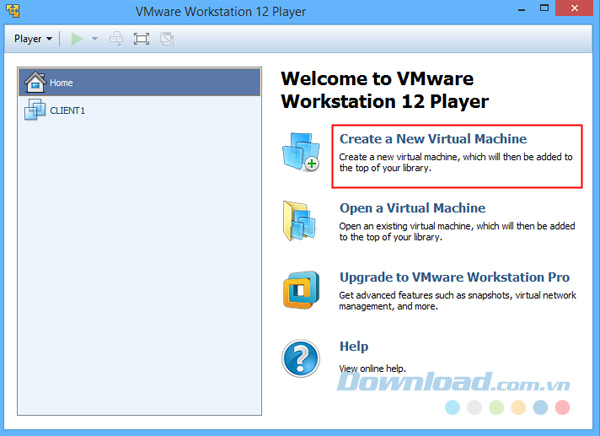The height and width of the screenshot is (436, 600).
Task: Enter full screen mode via toolbar icon
Action: [x=141, y=39]
